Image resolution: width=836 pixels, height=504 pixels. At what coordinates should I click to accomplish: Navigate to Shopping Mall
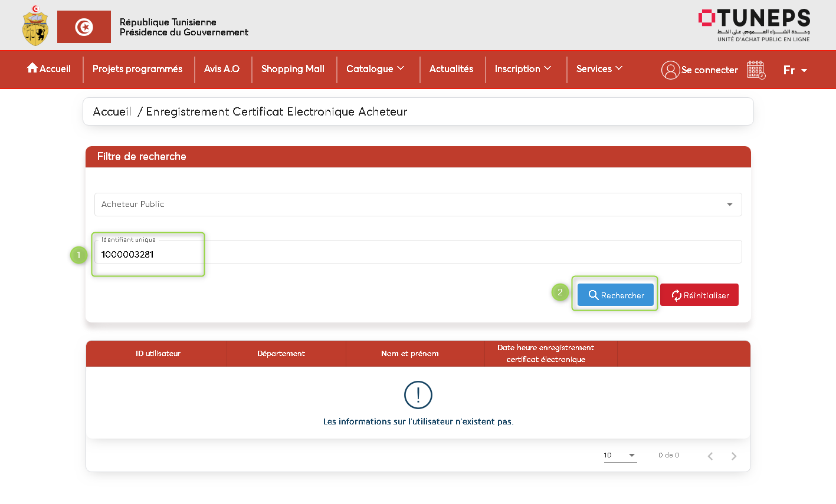click(x=293, y=69)
